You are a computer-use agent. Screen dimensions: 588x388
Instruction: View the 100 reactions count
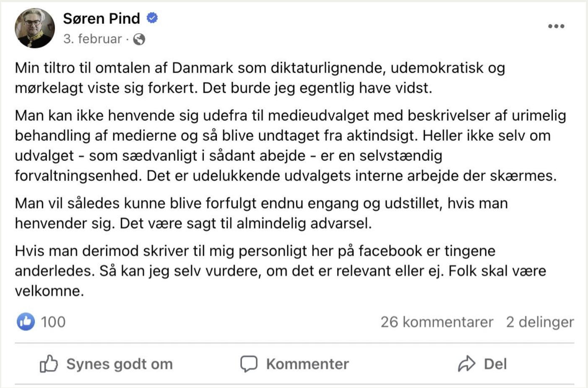[x=53, y=322]
